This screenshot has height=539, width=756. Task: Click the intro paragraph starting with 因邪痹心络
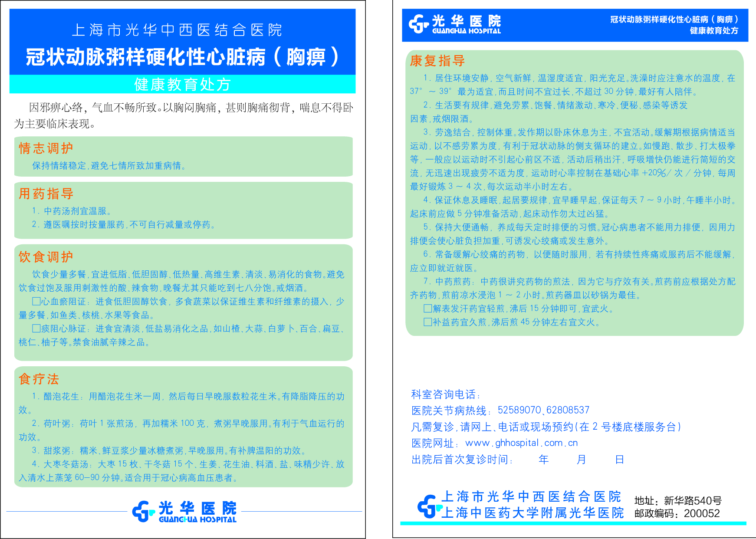tap(184, 115)
